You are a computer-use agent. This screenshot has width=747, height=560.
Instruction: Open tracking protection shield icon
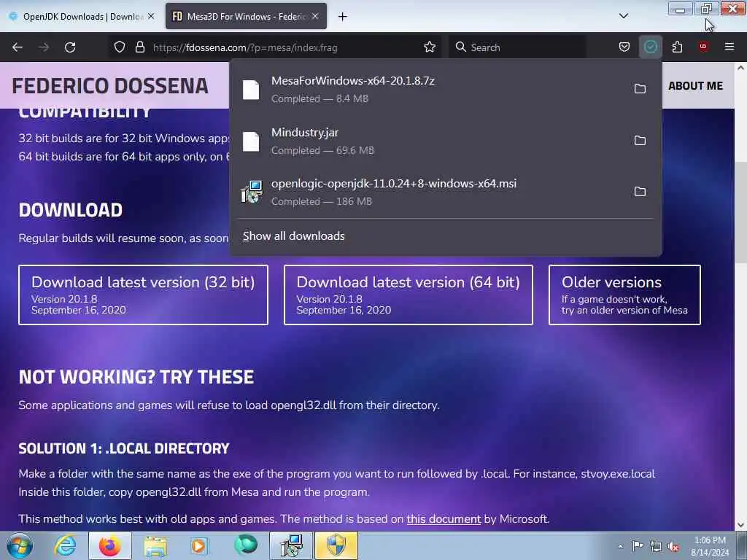pos(120,47)
